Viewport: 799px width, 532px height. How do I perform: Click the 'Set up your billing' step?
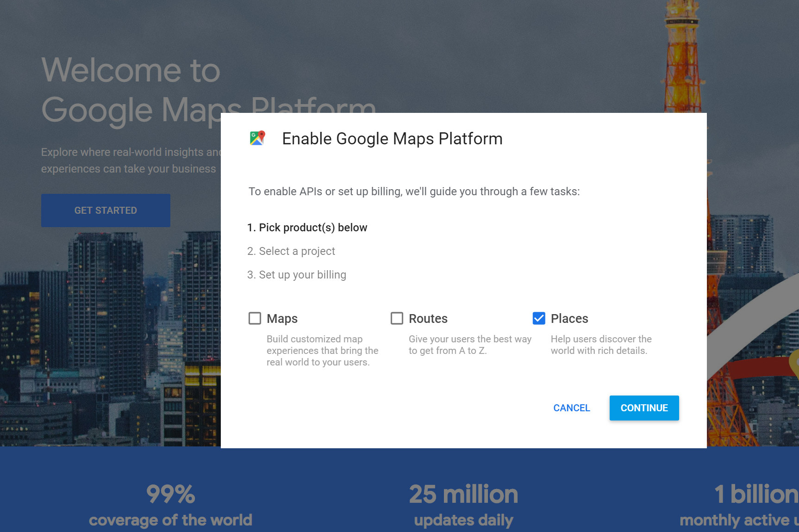[x=297, y=275]
